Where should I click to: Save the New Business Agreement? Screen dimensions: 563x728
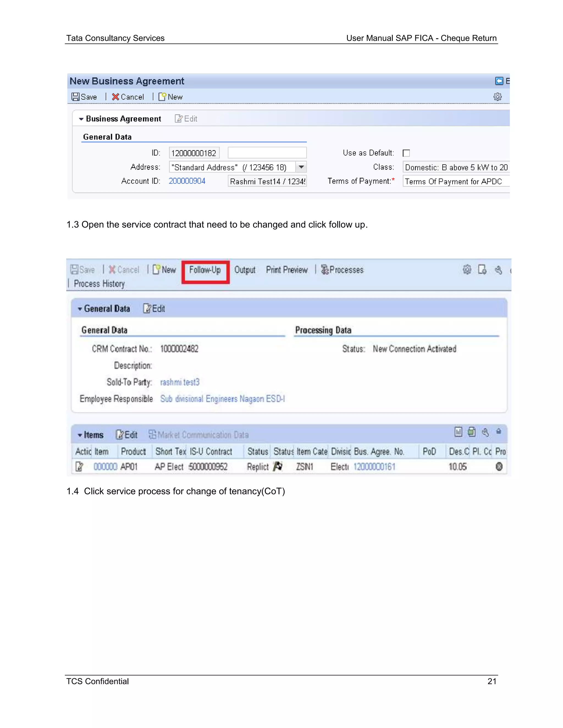[x=84, y=97]
